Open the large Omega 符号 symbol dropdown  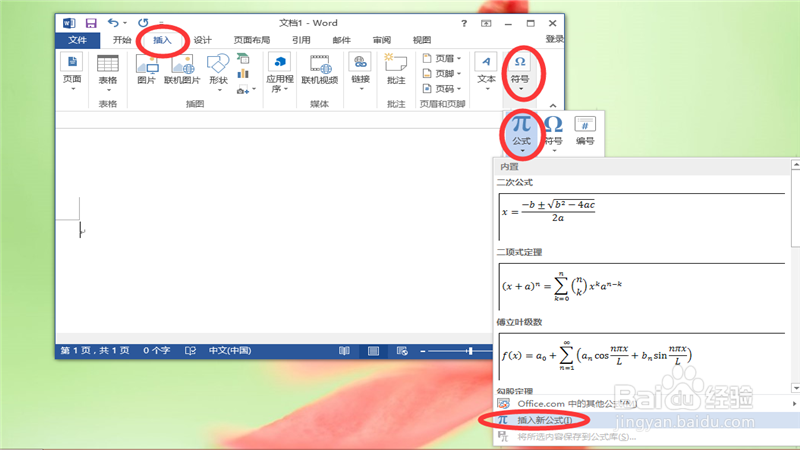point(554,133)
